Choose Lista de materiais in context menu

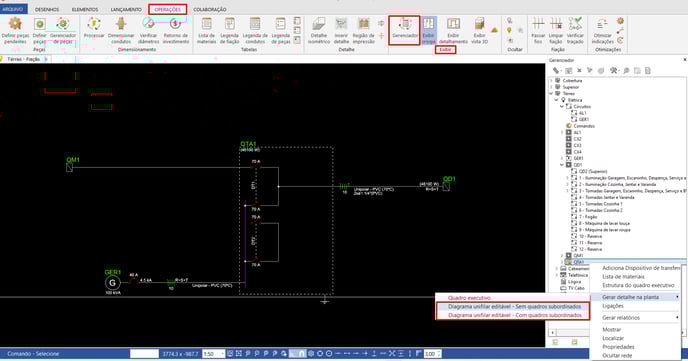pos(624,277)
